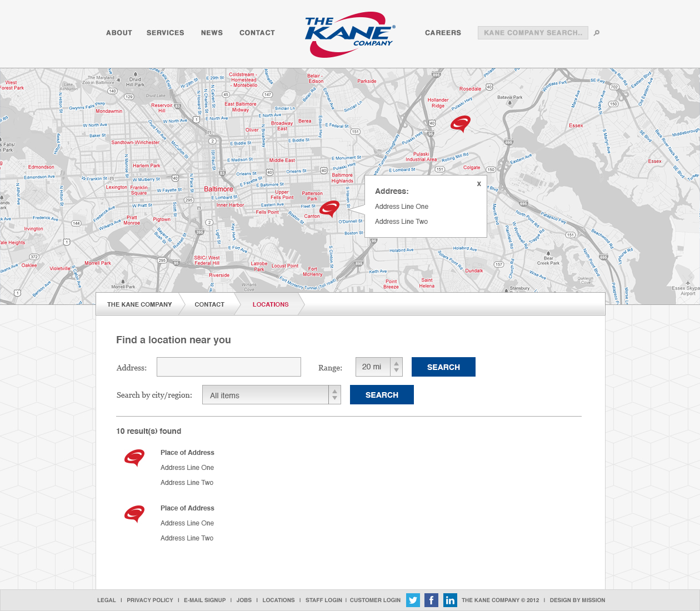The width and height of the screenshot is (700, 611).
Task: Open the News menu item
Action: 212,33
